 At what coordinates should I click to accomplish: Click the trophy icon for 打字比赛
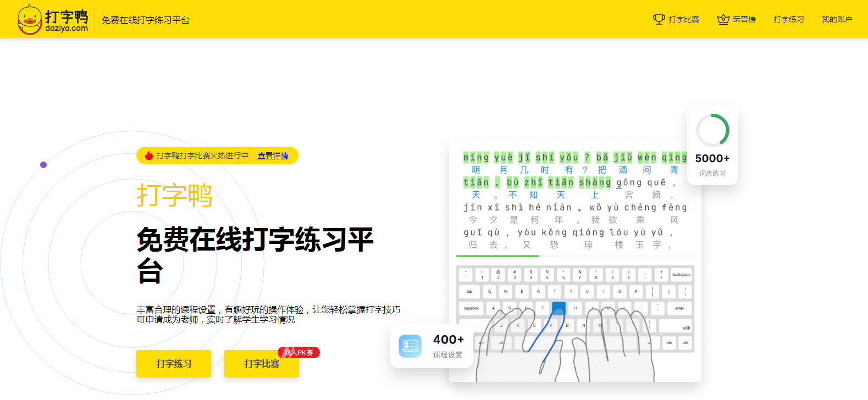point(659,19)
